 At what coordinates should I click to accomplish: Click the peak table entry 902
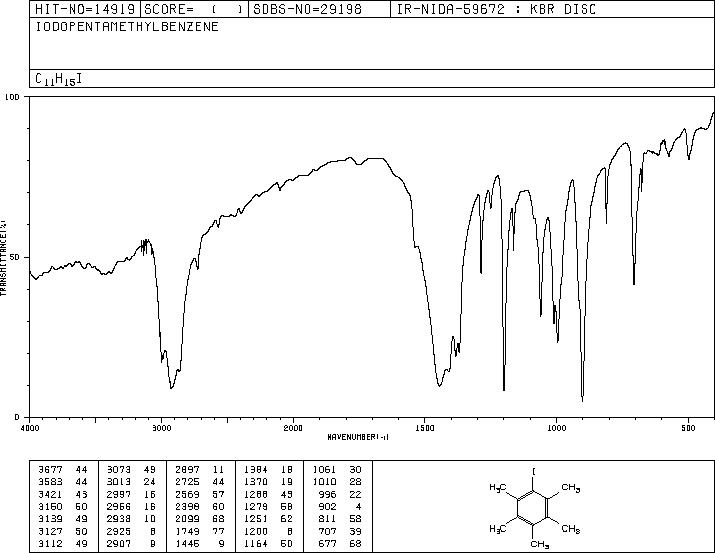coord(327,506)
